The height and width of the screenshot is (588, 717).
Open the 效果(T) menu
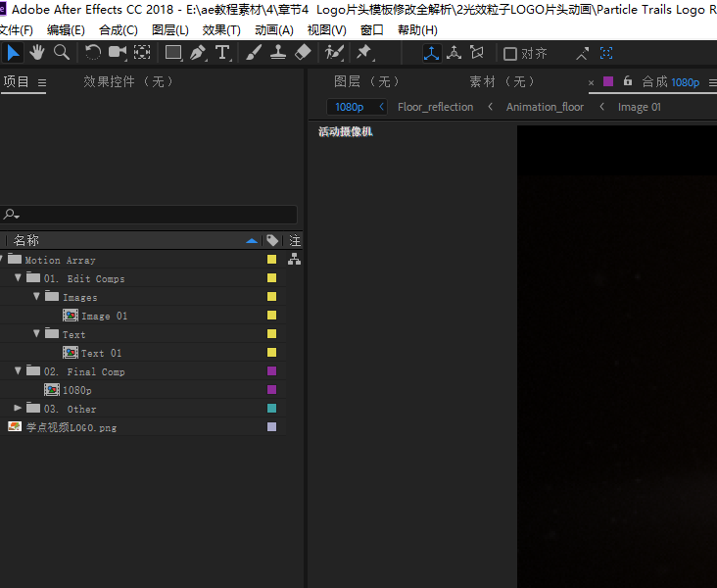coord(221,30)
